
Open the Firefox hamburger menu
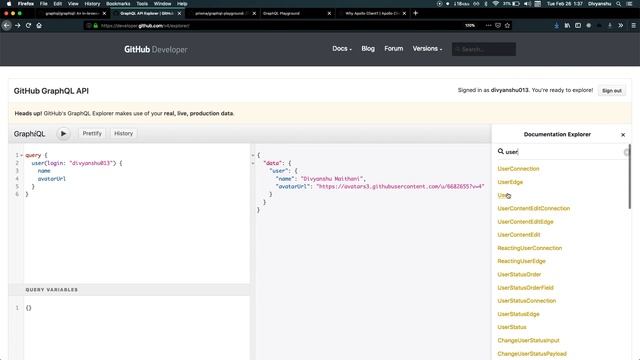[633, 25]
